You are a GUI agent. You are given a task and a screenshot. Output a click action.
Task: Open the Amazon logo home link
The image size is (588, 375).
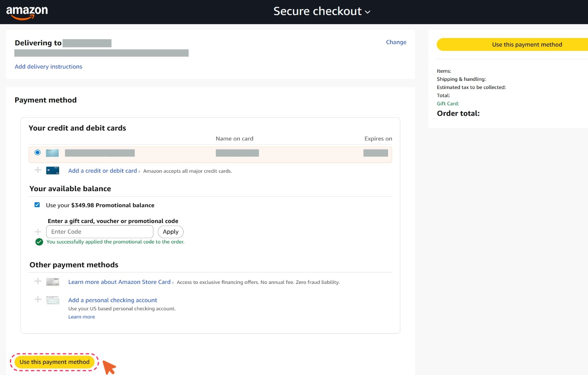(x=27, y=12)
